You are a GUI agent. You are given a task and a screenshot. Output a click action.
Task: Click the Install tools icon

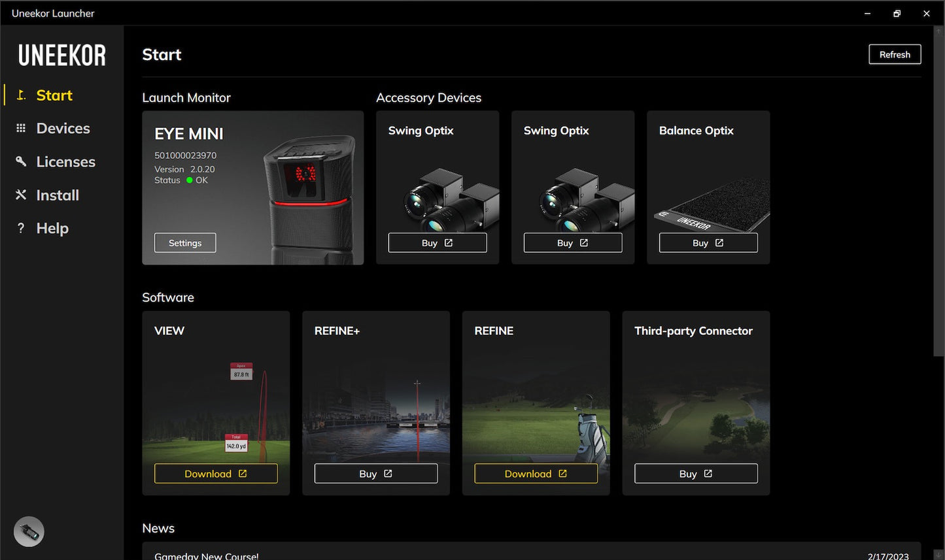coord(21,195)
